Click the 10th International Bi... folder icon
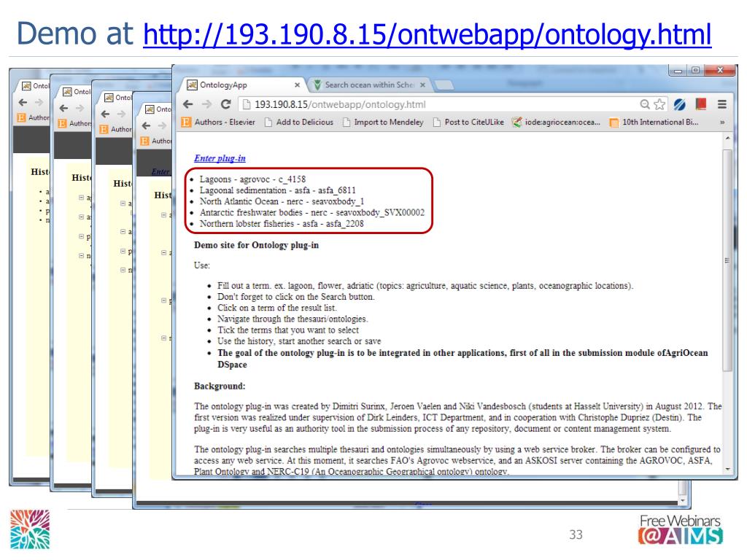The width and height of the screenshot is (747, 560). [614, 122]
